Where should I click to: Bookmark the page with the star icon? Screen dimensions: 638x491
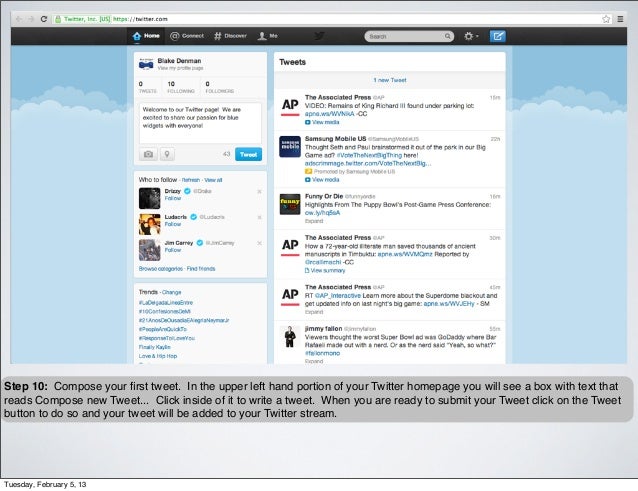(606, 19)
